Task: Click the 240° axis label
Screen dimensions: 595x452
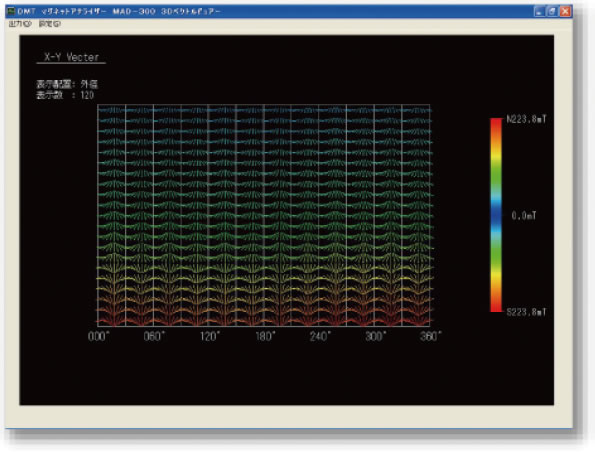Action: tap(320, 336)
